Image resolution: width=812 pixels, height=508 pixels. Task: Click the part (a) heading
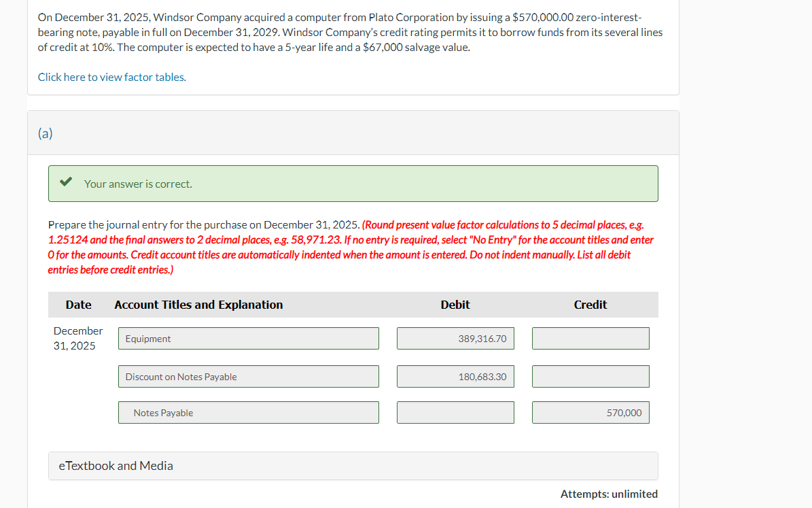[x=45, y=133]
